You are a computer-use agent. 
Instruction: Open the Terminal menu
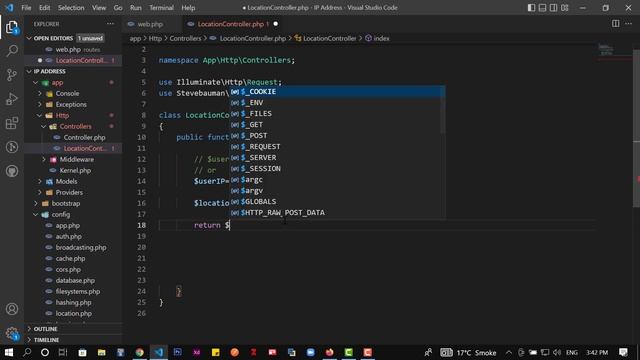[161, 8]
